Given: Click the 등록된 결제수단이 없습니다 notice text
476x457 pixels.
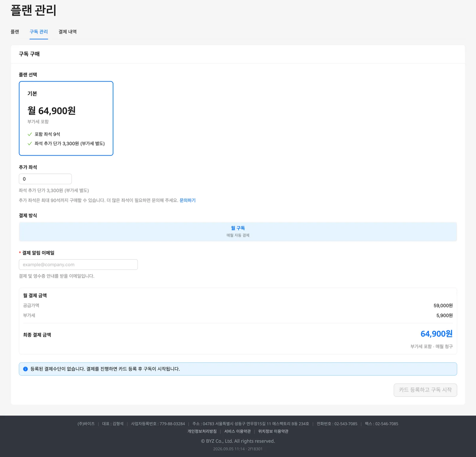Looking at the screenshot, I should tap(105, 369).
